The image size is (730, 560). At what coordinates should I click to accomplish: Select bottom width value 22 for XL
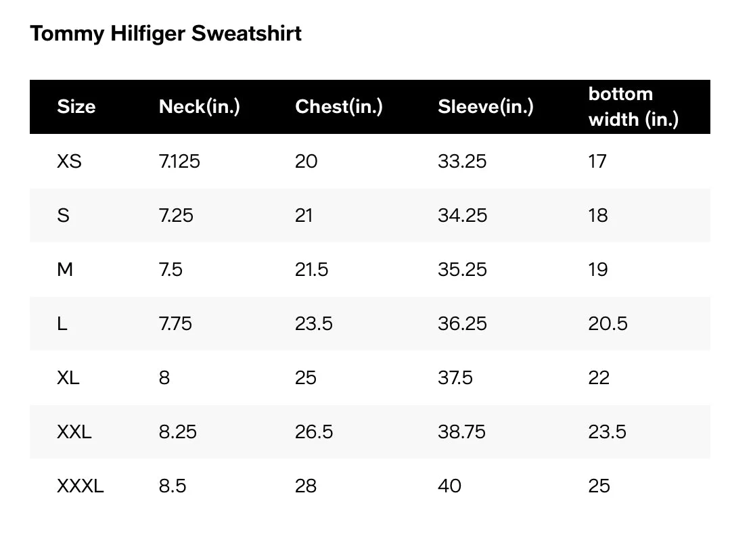point(599,377)
